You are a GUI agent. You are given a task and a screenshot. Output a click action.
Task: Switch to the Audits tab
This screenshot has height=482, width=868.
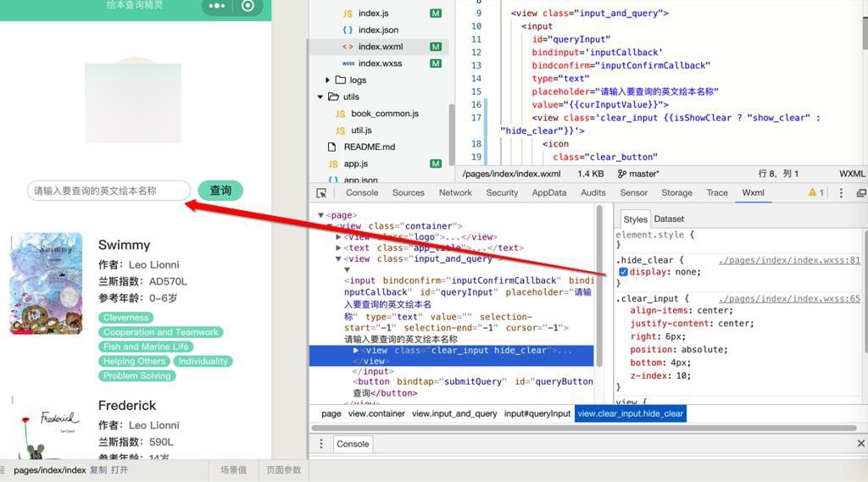coord(593,192)
